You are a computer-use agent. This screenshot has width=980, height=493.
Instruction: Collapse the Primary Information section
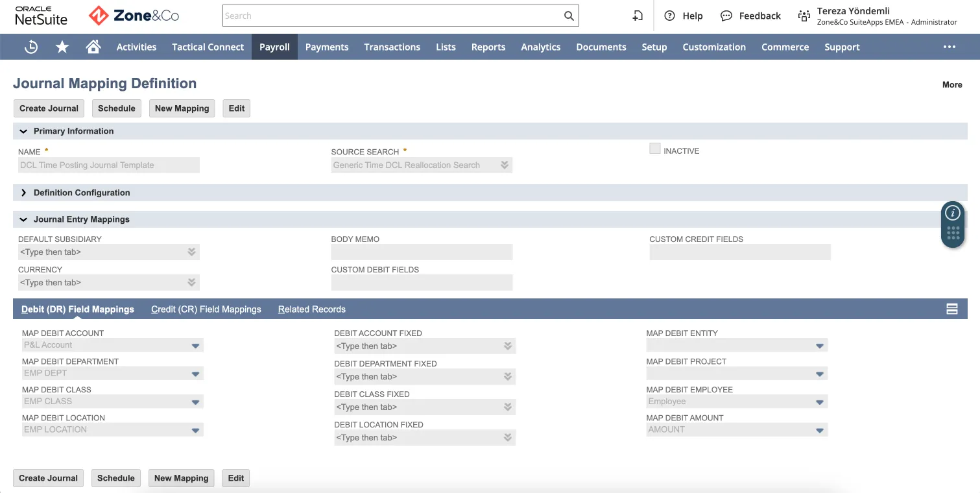[x=24, y=131]
